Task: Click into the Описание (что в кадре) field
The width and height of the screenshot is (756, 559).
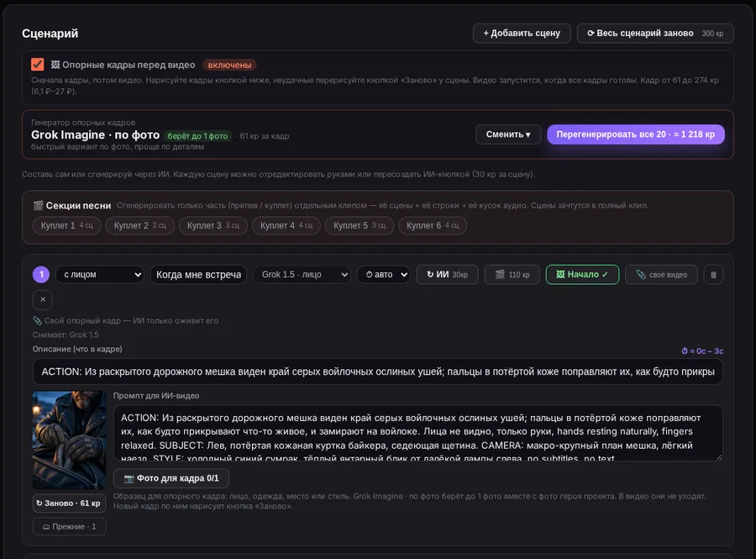Action: click(378, 372)
